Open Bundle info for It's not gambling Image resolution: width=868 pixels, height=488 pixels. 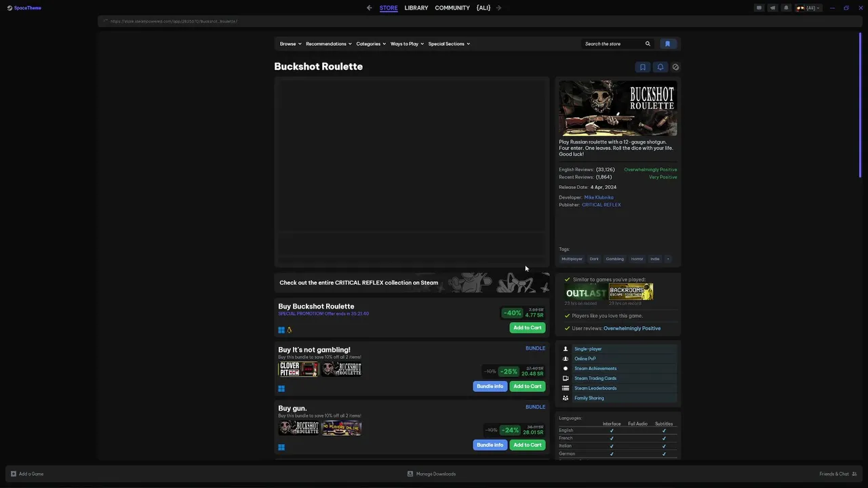(x=490, y=386)
